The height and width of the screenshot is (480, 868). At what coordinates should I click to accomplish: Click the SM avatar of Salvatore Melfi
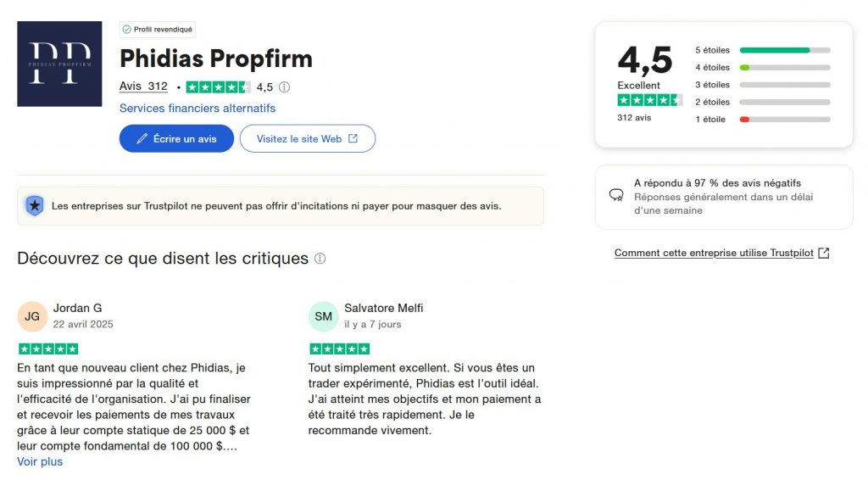point(323,316)
